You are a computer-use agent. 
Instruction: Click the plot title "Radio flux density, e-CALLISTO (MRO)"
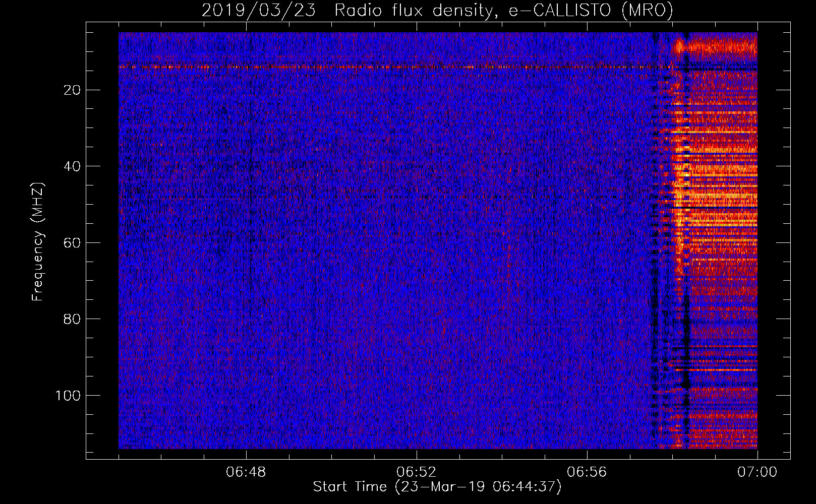(x=504, y=11)
